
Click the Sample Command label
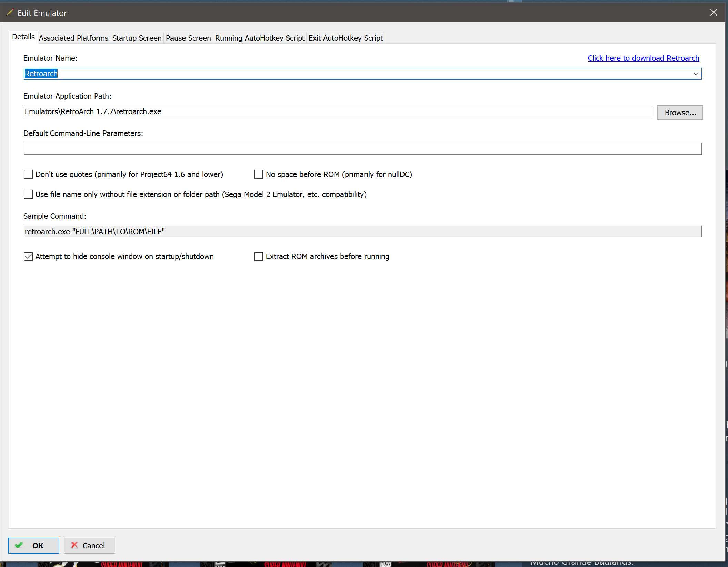[55, 216]
